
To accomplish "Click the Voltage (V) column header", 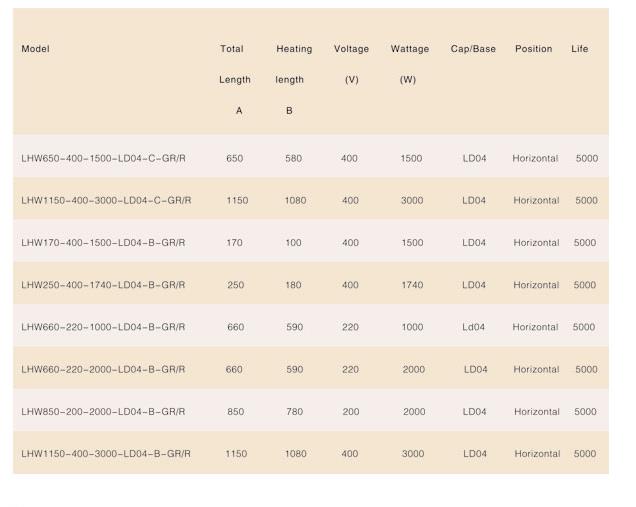I will (351, 64).
